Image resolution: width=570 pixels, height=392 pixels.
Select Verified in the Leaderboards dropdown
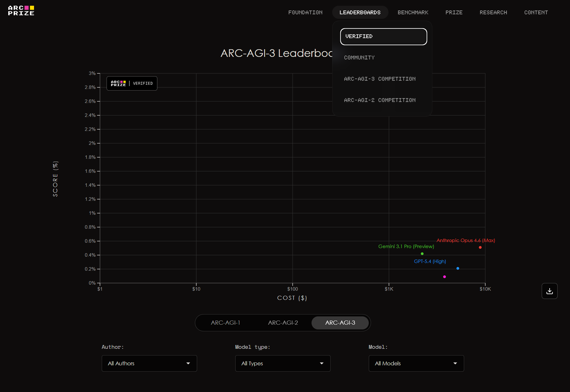point(383,37)
